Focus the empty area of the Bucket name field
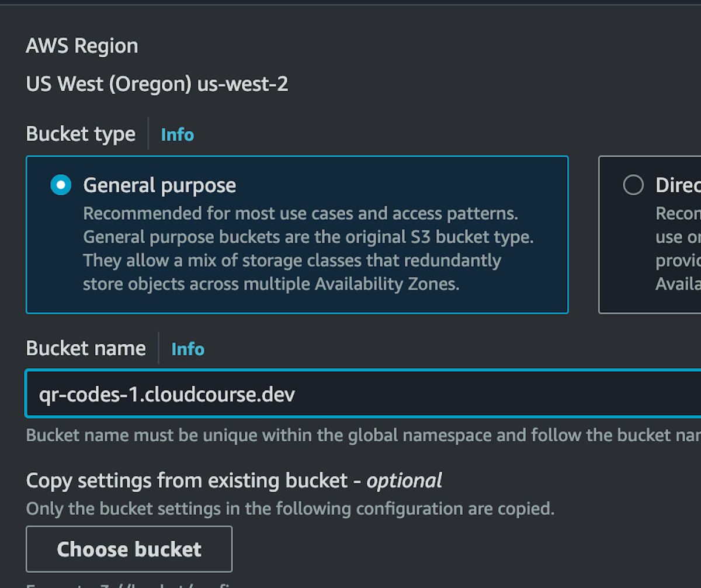This screenshot has width=701, height=588. tap(497, 393)
